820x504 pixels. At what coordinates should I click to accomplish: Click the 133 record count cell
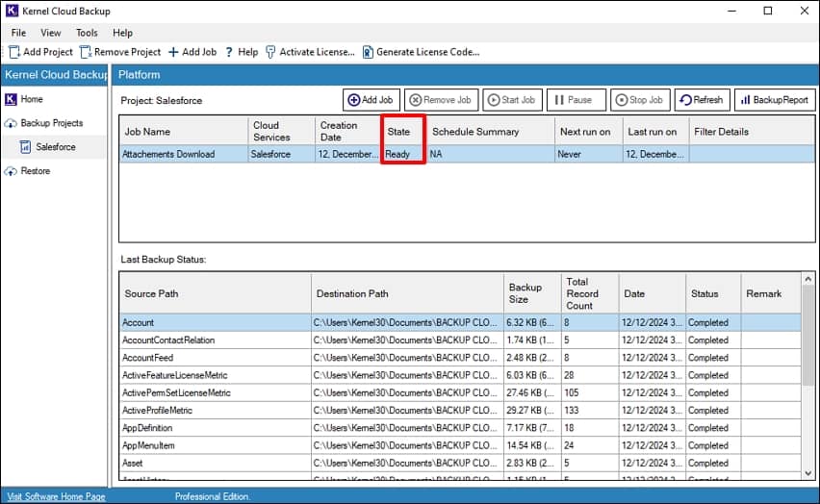click(590, 411)
